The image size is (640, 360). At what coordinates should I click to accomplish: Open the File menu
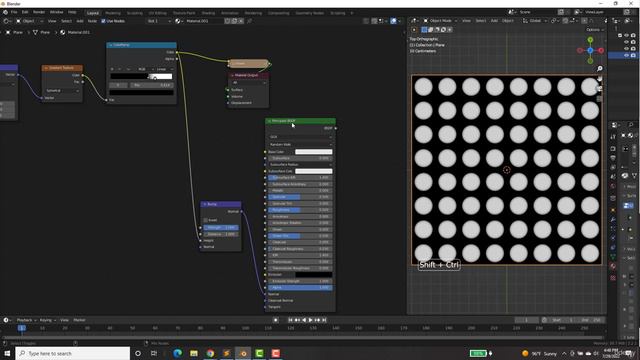tap(14, 12)
